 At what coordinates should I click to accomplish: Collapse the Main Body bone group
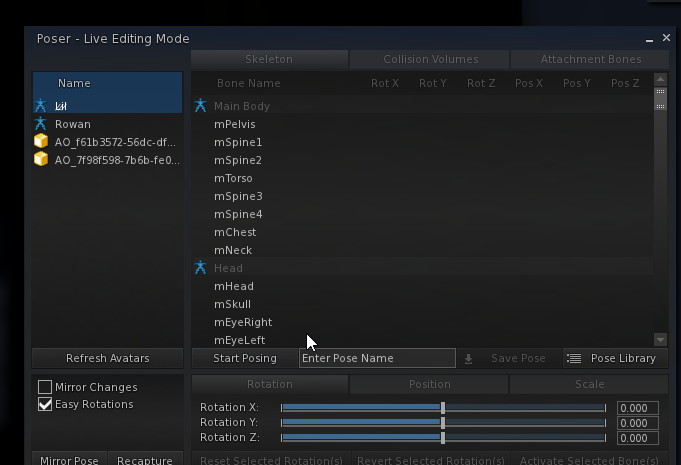(x=423, y=106)
